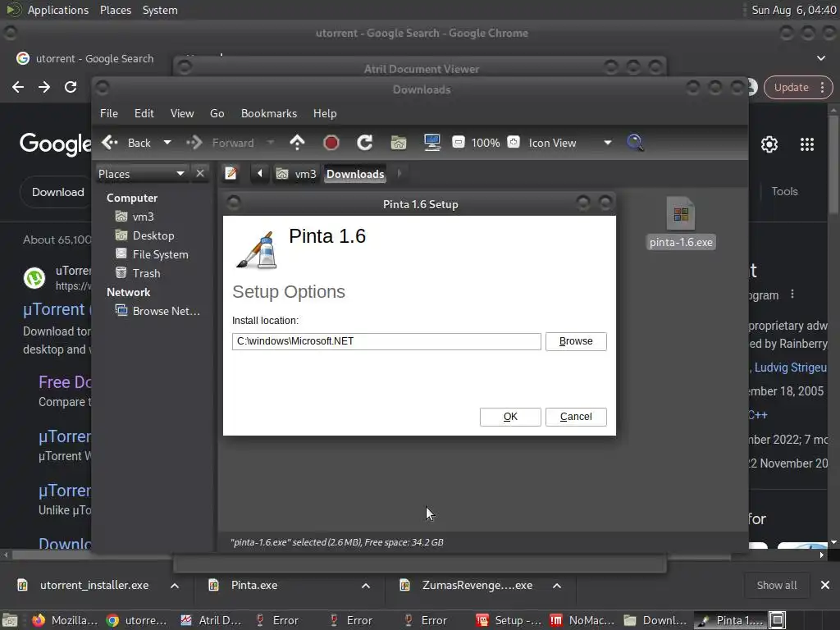840x630 pixels.
Task: Click the Computer toolbar icon
Action: tap(431, 143)
